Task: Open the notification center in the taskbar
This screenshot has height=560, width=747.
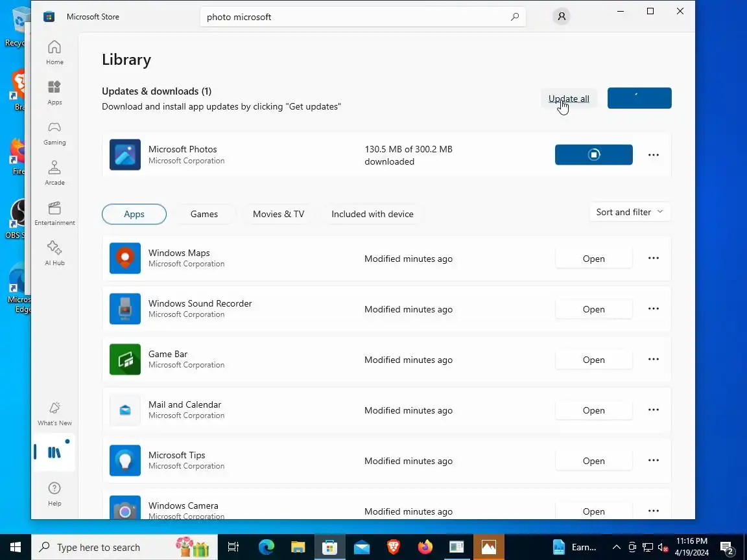Action: [x=727, y=548]
